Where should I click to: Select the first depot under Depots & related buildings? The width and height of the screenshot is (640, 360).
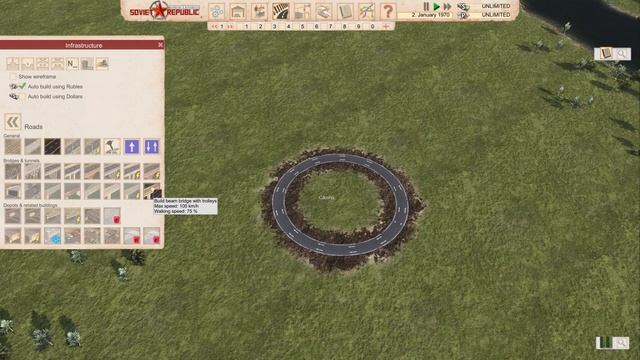(13, 216)
